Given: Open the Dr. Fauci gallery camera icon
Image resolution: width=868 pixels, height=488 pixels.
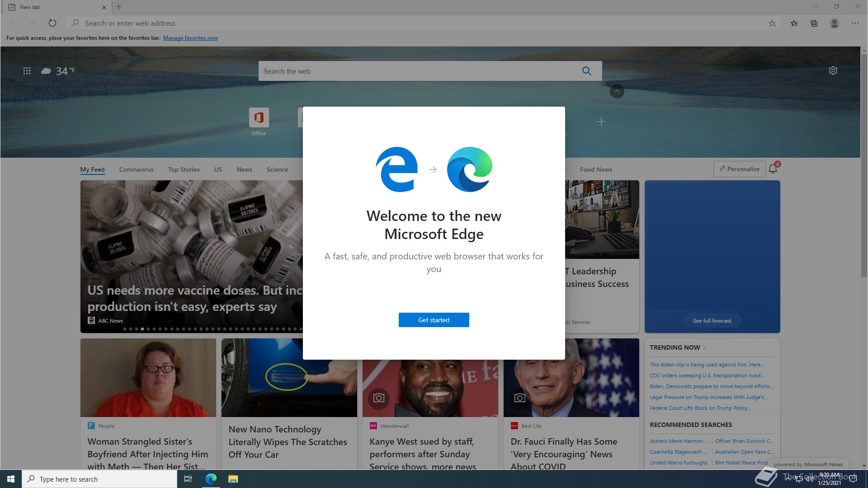Looking at the screenshot, I should [x=519, y=398].
